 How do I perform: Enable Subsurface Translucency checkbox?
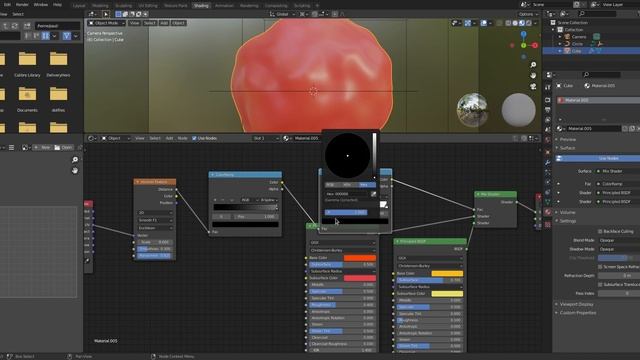click(x=600, y=284)
